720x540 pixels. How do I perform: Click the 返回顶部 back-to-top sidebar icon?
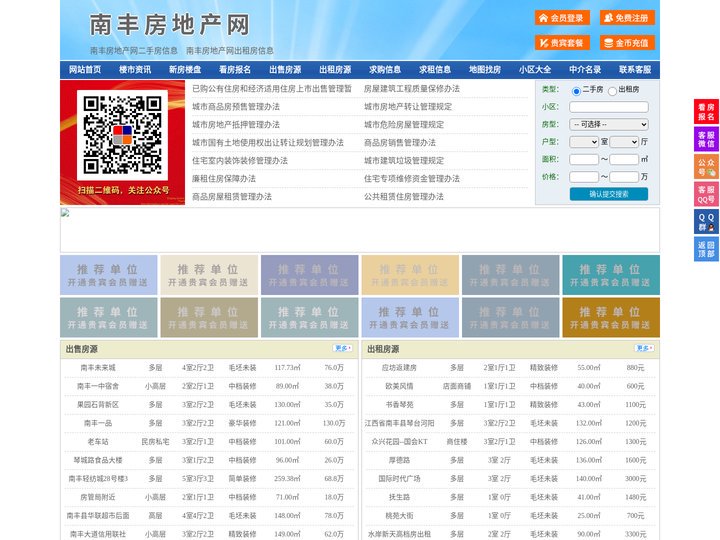point(706,249)
